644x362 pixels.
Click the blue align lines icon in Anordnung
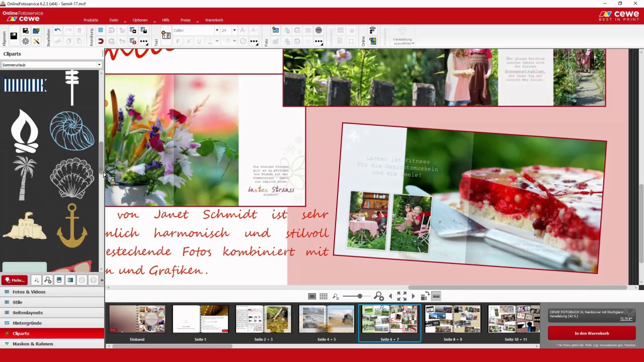(x=101, y=31)
